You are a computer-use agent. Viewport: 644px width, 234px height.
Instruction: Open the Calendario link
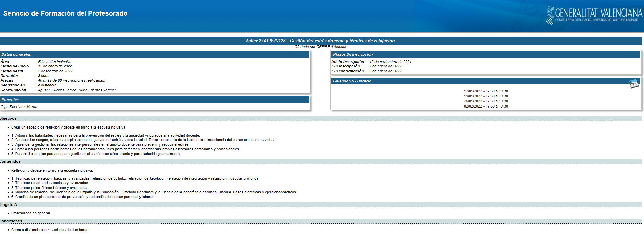tap(343, 81)
